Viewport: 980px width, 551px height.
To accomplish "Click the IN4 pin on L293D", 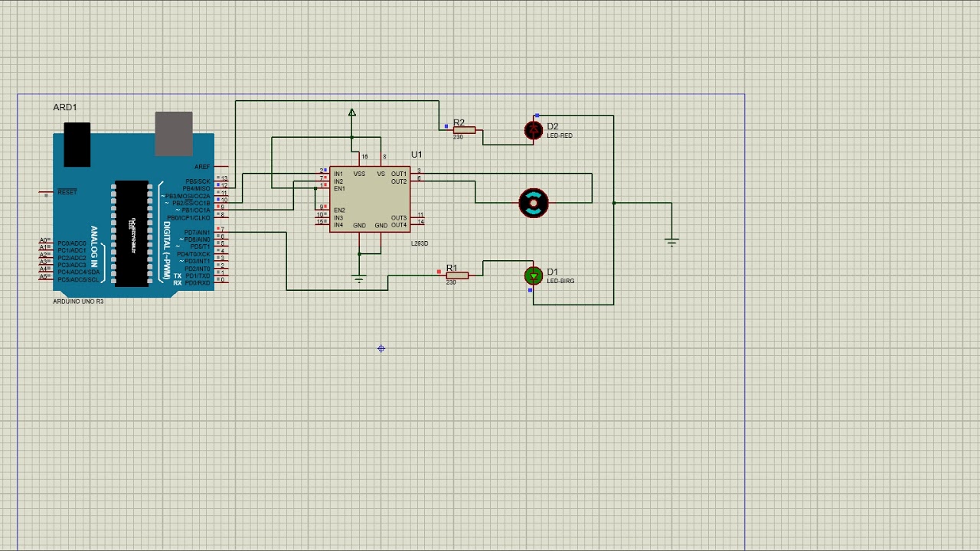I will (338, 225).
